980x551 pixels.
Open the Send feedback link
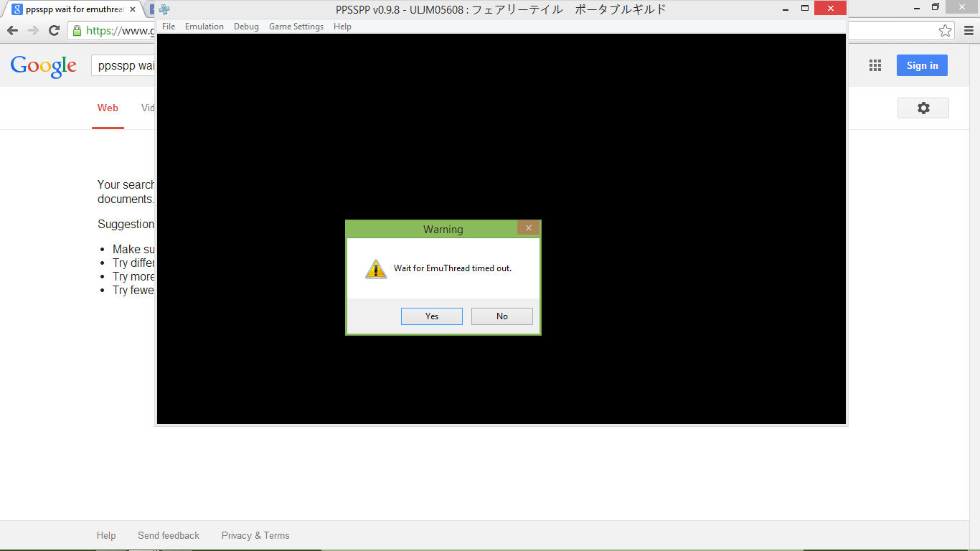pyautogui.click(x=169, y=535)
